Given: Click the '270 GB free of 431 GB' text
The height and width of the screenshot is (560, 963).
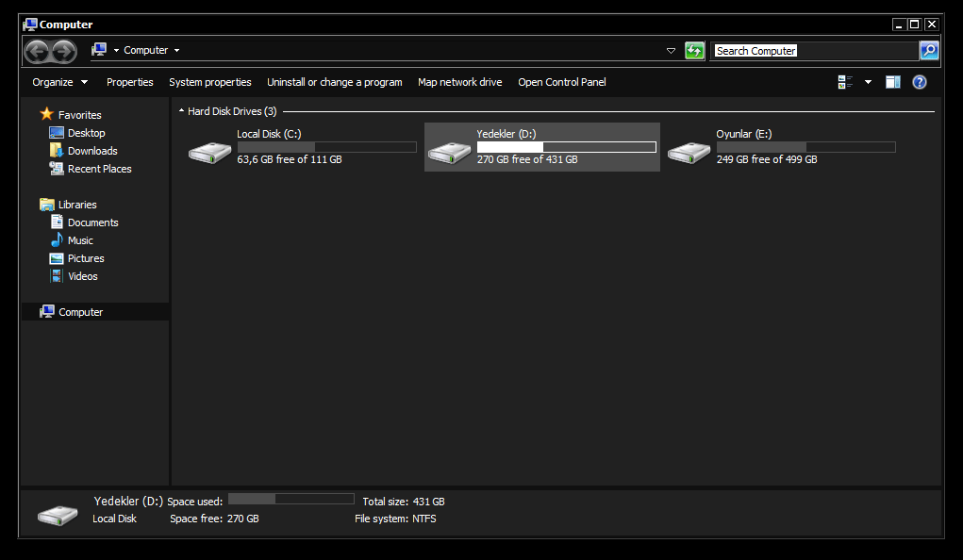Looking at the screenshot, I should [527, 159].
